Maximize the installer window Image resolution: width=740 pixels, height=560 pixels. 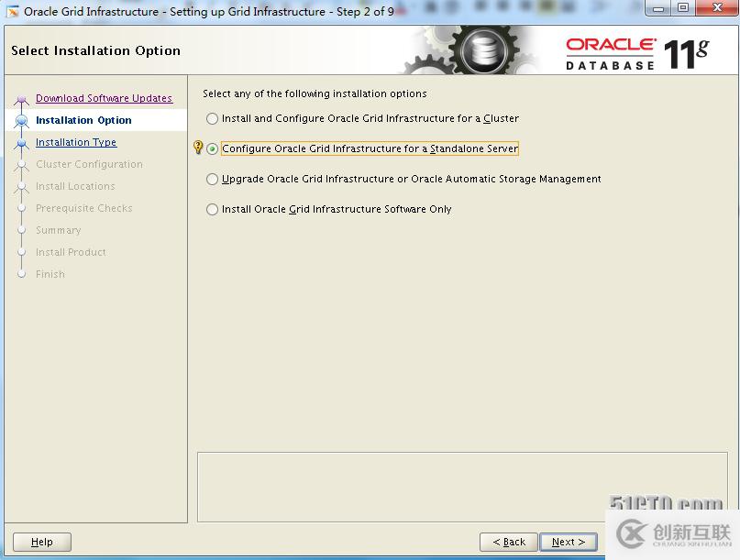683,8
